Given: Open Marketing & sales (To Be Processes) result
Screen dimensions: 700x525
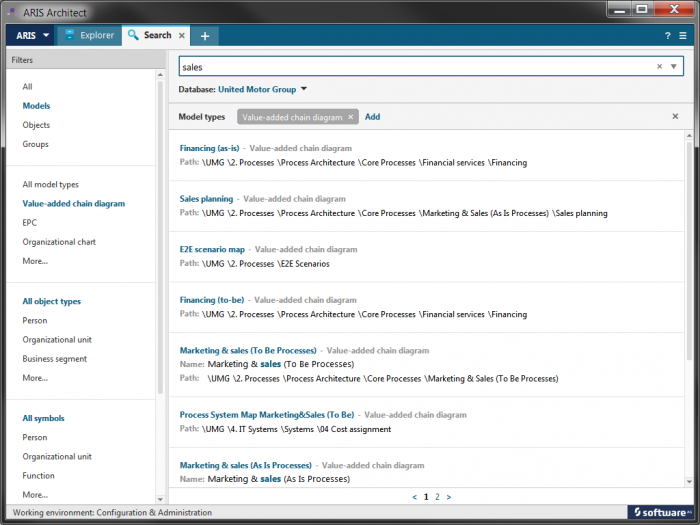Looking at the screenshot, I should tap(248, 350).
